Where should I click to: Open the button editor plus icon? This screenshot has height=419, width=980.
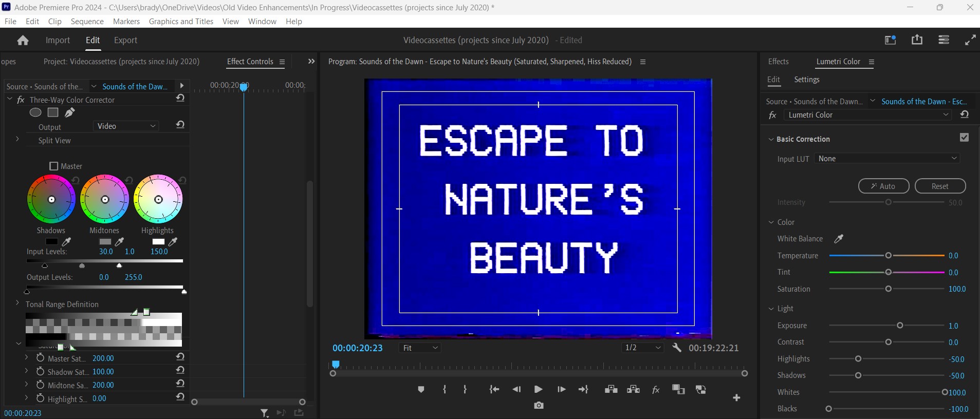[736, 398]
